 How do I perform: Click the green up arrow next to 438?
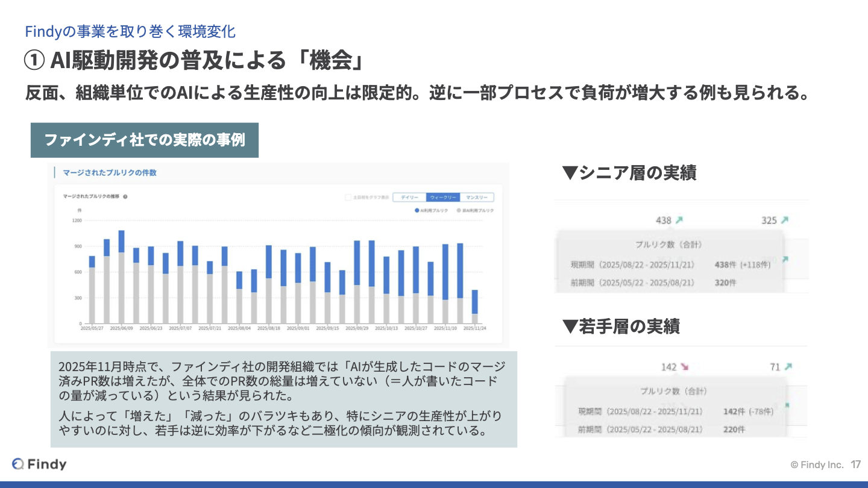(x=679, y=221)
